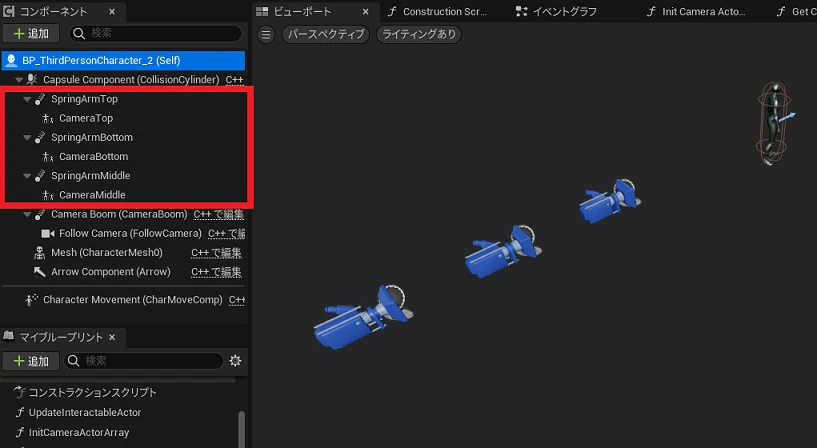Viewport: 817px width, 448px height.
Task: Click the My Blueprint panel tab
Action: 61,337
